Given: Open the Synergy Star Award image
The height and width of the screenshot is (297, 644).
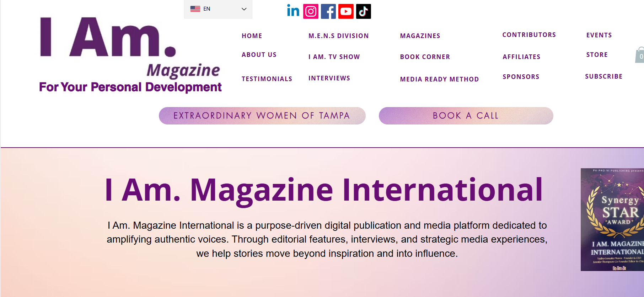Looking at the screenshot, I should (612, 219).
